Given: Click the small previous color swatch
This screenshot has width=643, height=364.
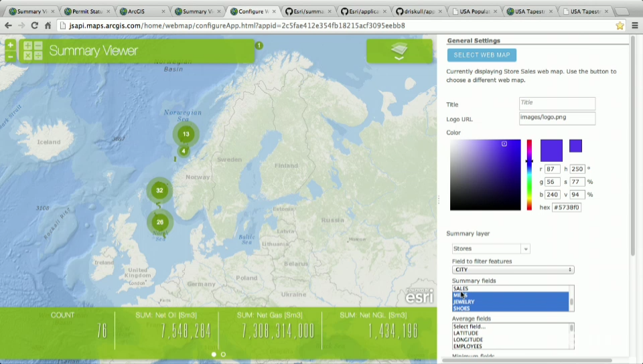Looking at the screenshot, I should 575,146.
